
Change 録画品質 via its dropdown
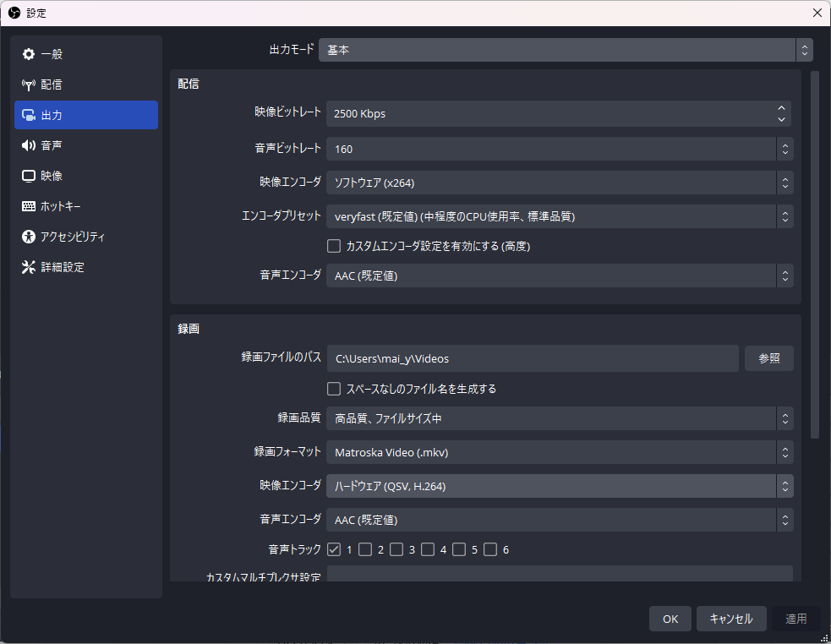[563, 418]
